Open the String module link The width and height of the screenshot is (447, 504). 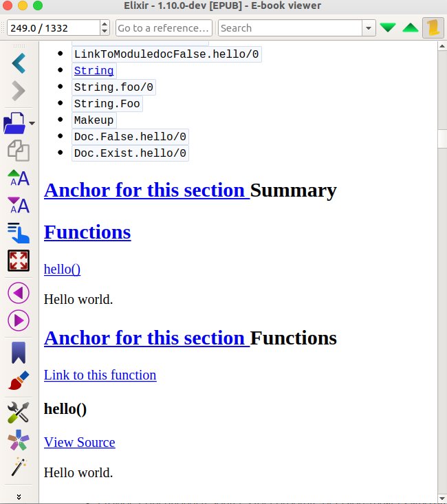[x=94, y=70]
